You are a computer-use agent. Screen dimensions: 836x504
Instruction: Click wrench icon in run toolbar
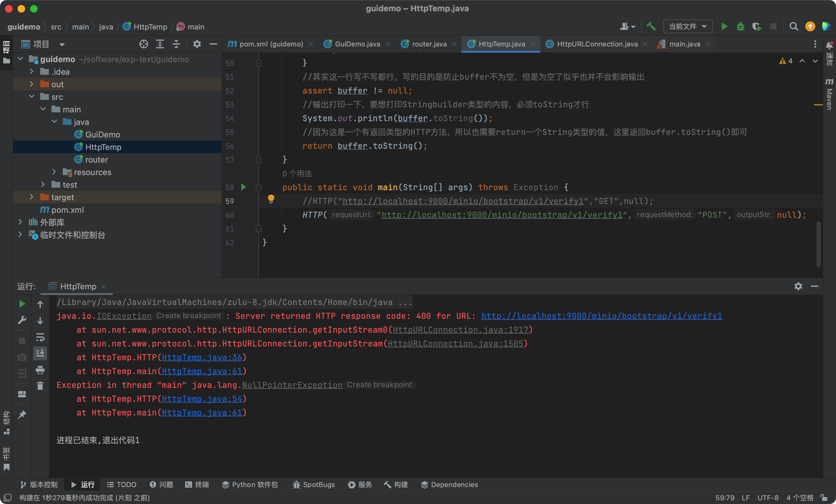pyautogui.click(x=22, y=320)
